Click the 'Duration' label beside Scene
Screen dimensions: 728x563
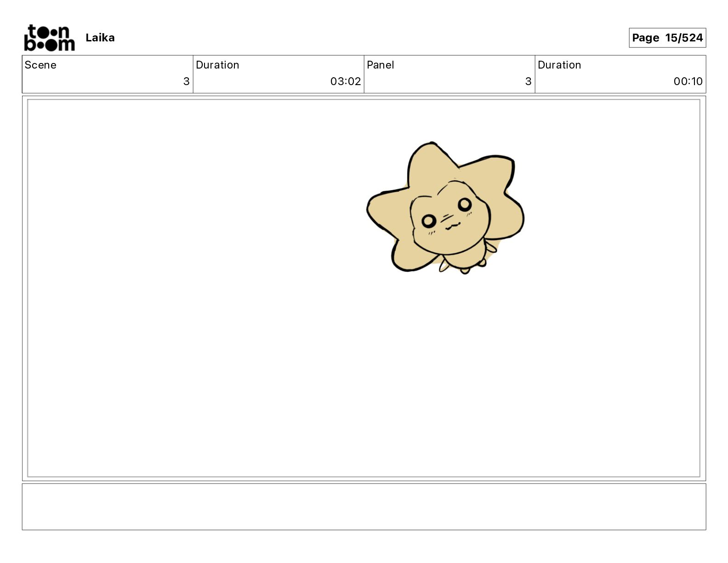point(217,65)
